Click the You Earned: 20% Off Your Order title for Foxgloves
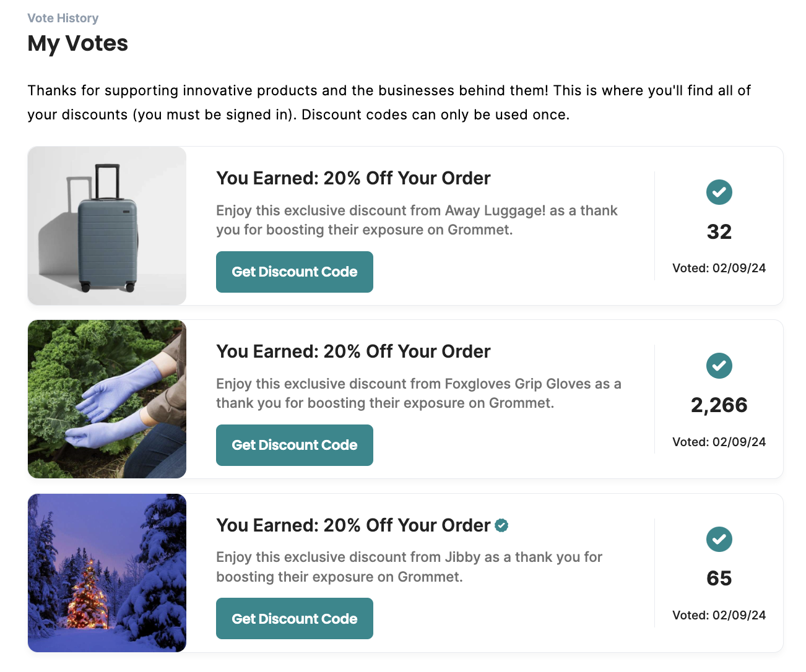This screenshot has width=806, height=672. (353, 351)
